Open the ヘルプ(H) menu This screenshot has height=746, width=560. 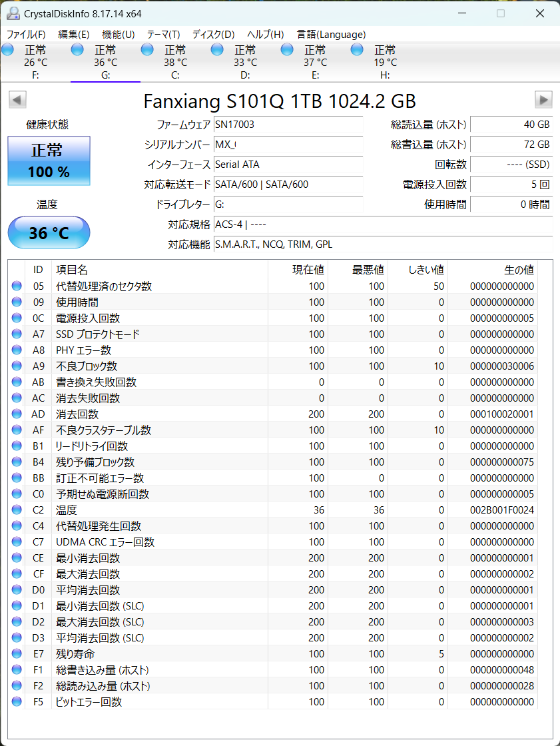pos(266,34)
